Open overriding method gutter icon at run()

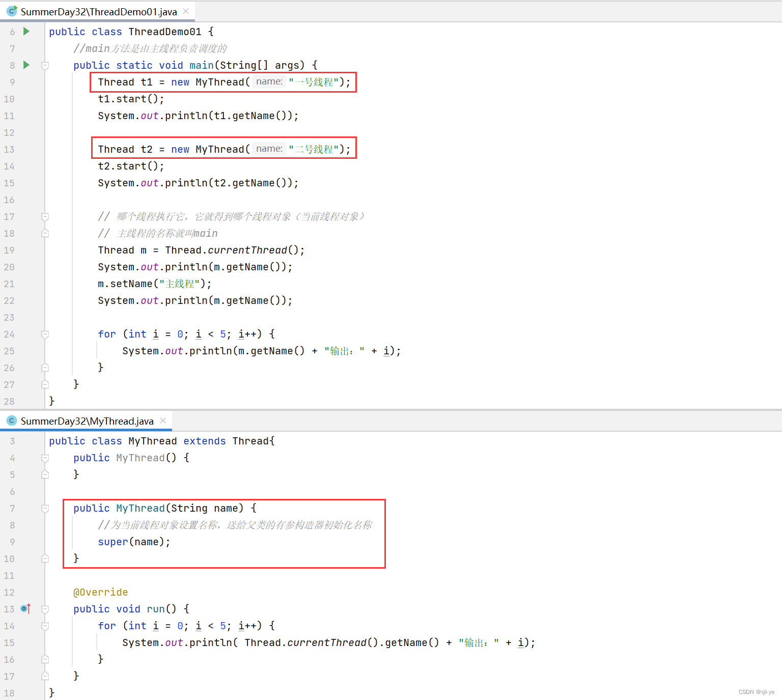[x=25, y=608]
